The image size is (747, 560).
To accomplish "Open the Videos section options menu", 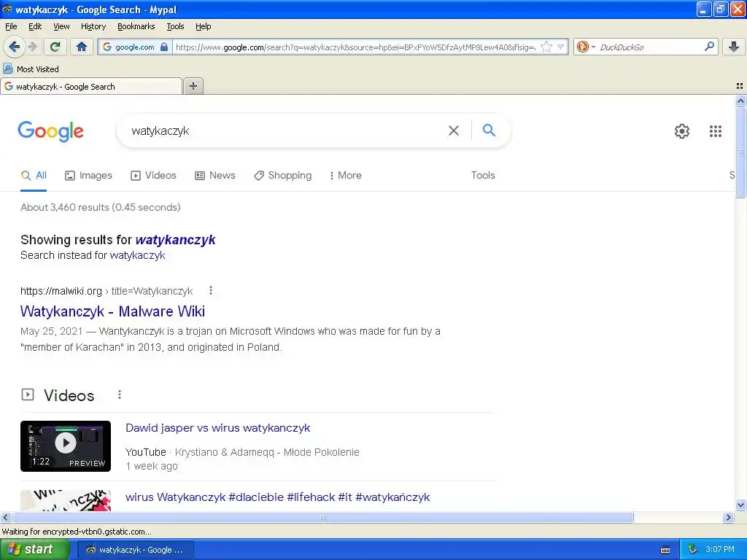I will [120, 394].
